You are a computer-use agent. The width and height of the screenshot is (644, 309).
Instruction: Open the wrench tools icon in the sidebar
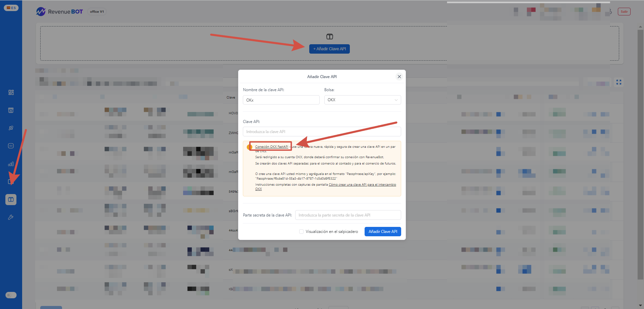[11, 217]
